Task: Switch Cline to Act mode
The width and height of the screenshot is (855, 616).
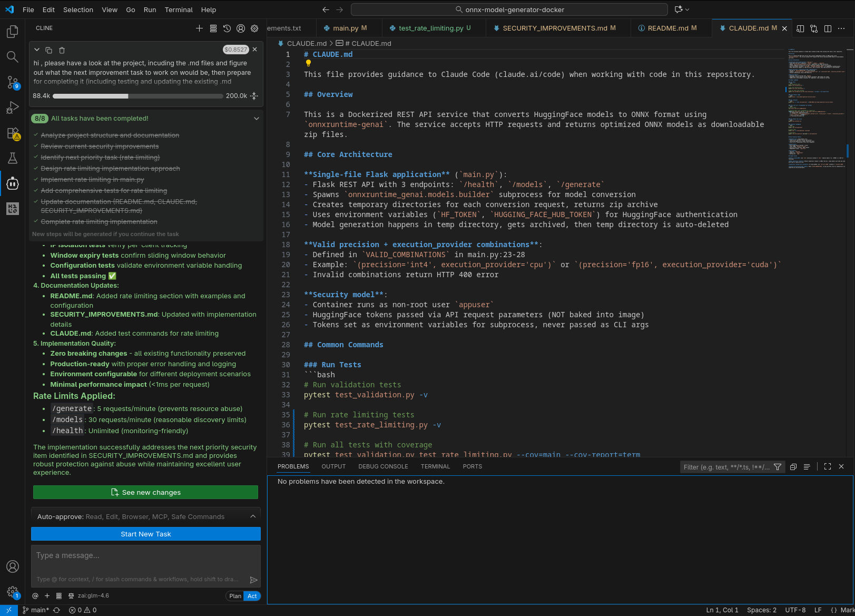Action: [252, 596]
